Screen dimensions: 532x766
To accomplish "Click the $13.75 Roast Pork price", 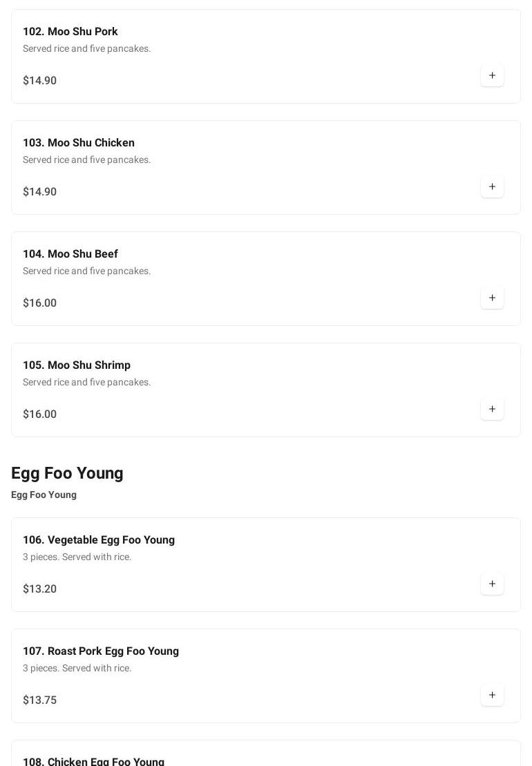I will pos(40,700).
